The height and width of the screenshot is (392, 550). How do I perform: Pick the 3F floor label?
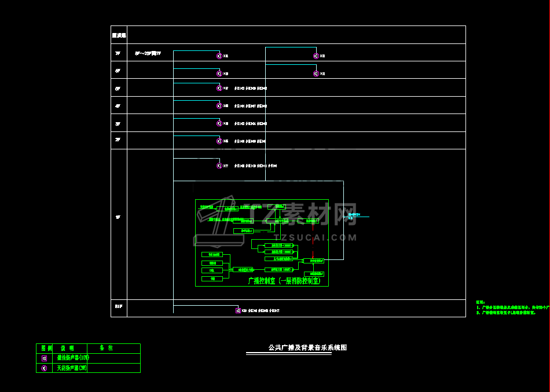tap(118, 124)
